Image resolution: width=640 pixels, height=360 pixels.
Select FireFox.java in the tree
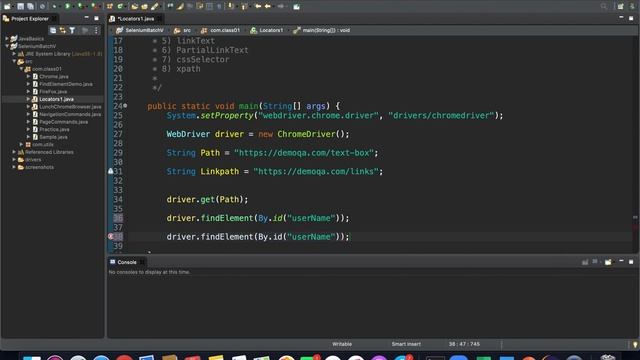[x=53, y=91]
